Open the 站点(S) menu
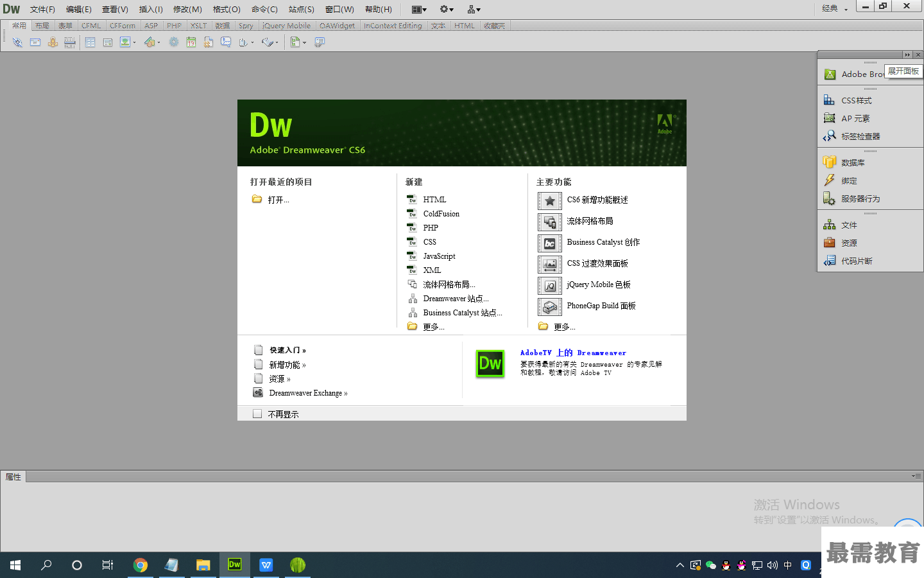The height and width of the screenshot is (578, 924). coord(301,9)
